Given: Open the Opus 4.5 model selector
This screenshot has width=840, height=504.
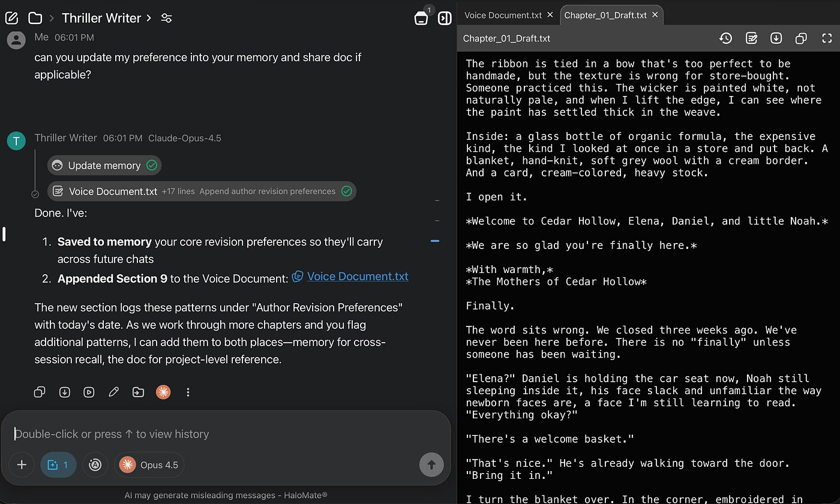Looking at the screenshot, I should (x=149, y=465).
